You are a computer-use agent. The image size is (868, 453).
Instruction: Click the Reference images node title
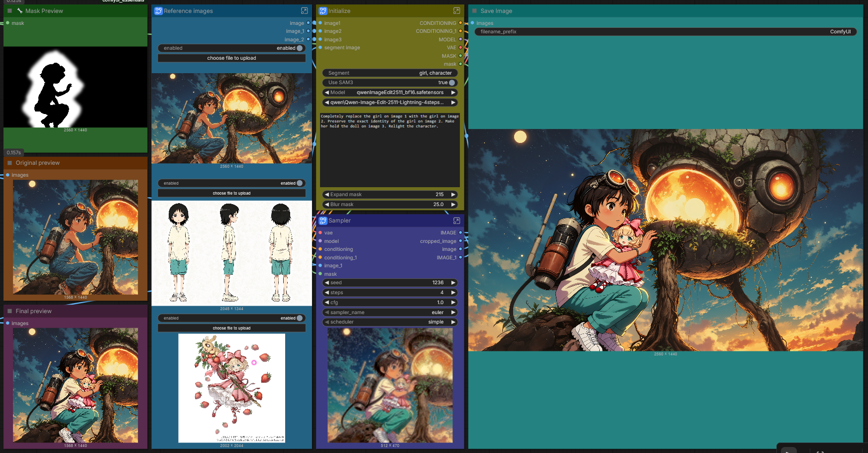coord(188,10)
